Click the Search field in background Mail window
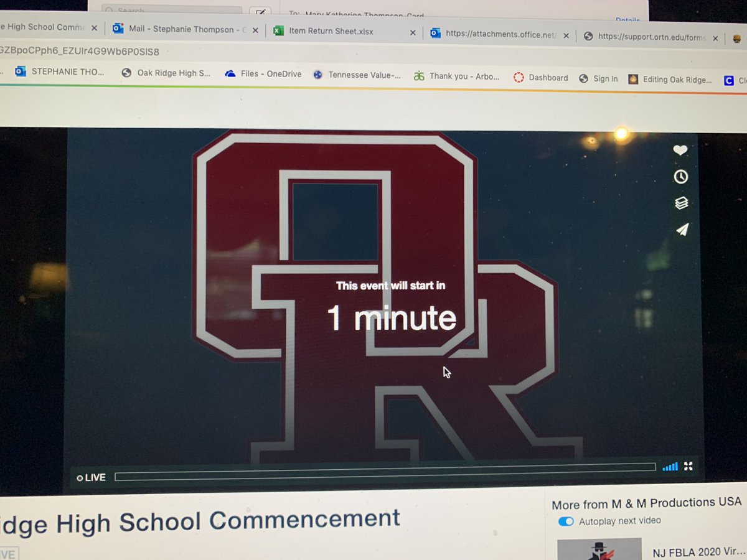Viewport: 747px width, 560px height. (x=172, y=11)
